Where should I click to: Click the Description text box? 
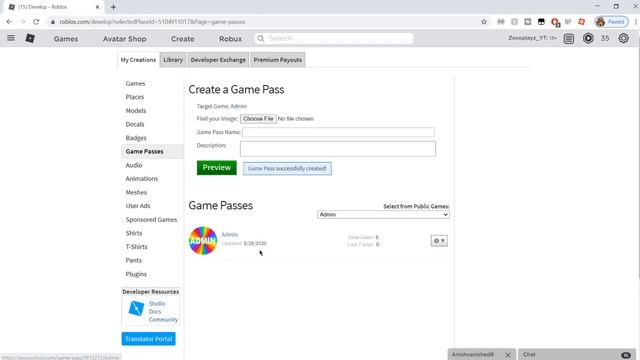click(338, 149)
